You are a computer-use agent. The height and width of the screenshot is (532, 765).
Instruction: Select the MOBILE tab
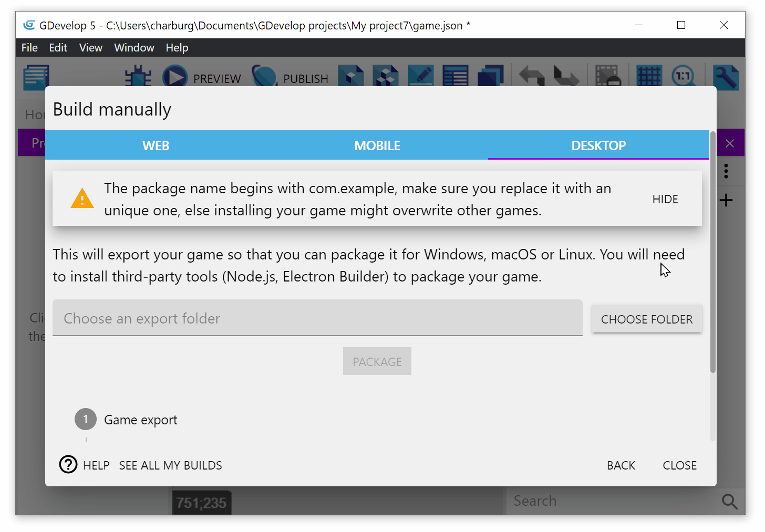coord(377,145)
